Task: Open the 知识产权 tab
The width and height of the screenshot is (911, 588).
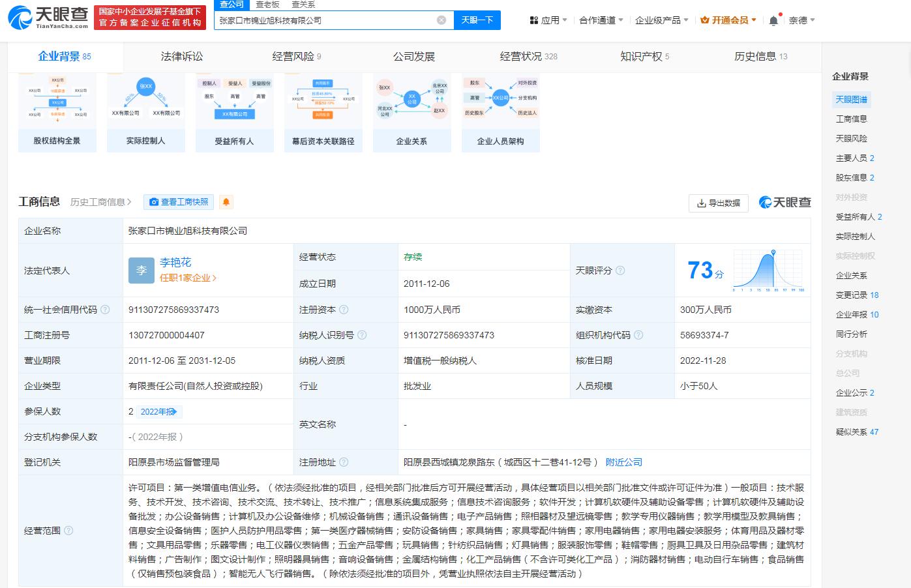Action: click(x=645, y=57)
